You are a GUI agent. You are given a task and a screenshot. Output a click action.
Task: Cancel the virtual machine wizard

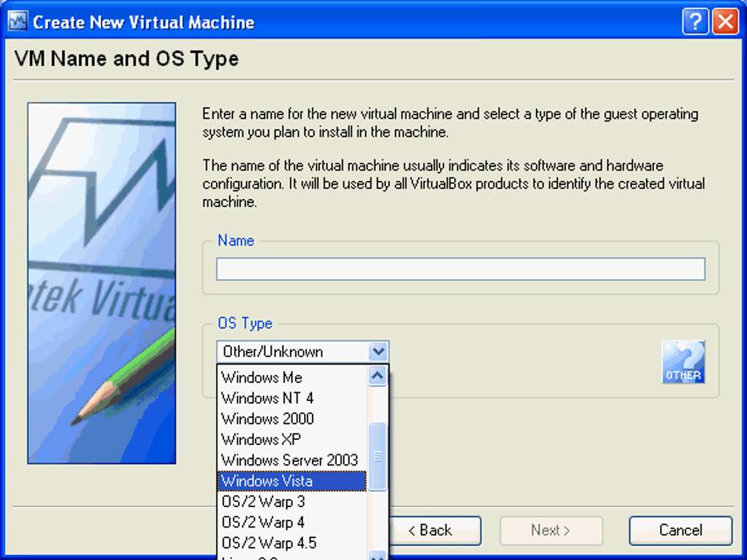pos(680,531)
